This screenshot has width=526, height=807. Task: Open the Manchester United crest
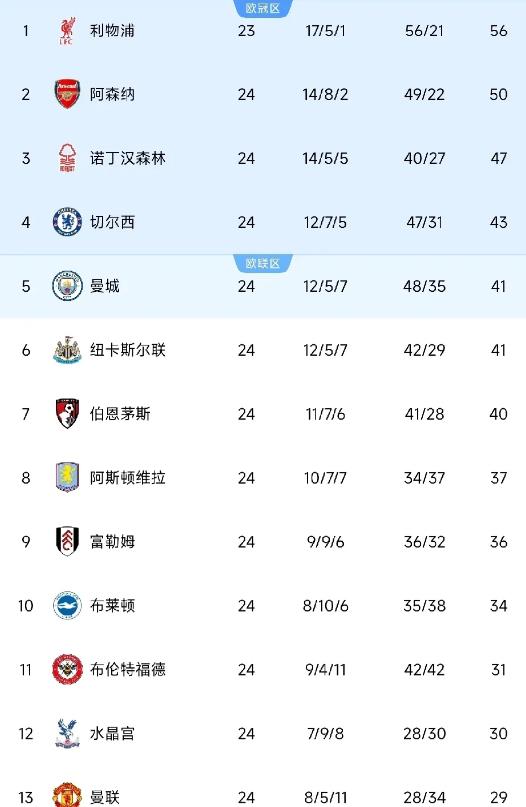click(x=67, y=795)
